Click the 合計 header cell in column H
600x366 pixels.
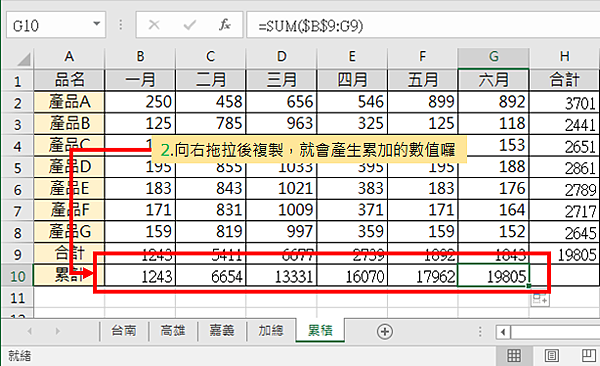(565, 80)
